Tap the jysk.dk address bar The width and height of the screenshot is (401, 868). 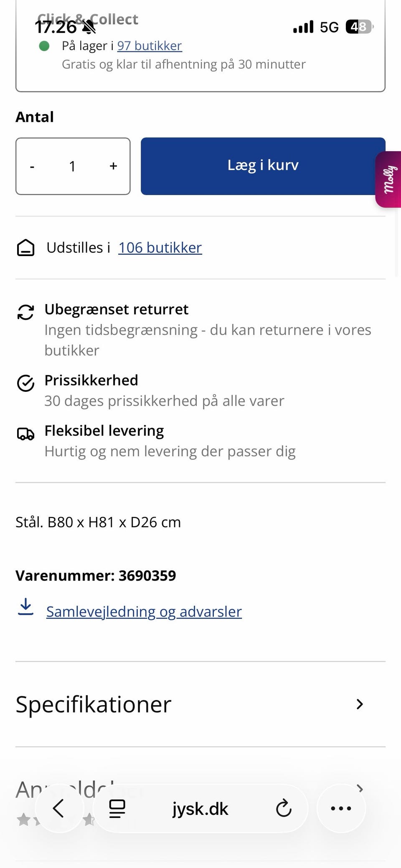point(200,809)
